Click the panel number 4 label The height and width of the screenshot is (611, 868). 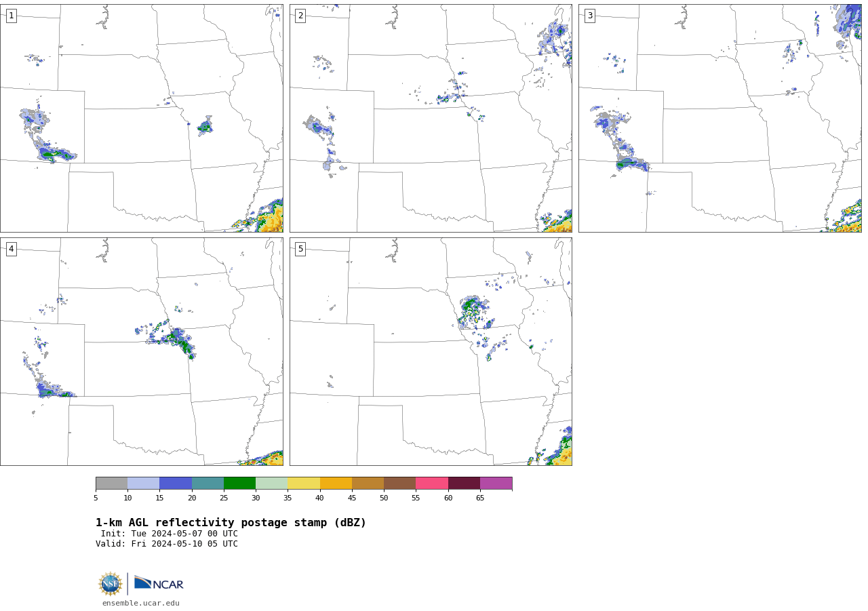11,249
